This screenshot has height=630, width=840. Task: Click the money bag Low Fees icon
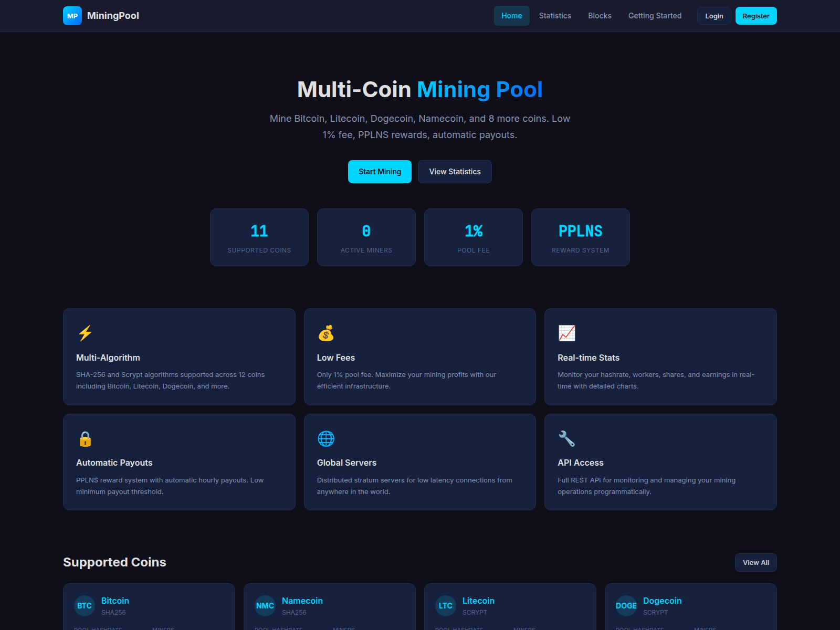327,333
